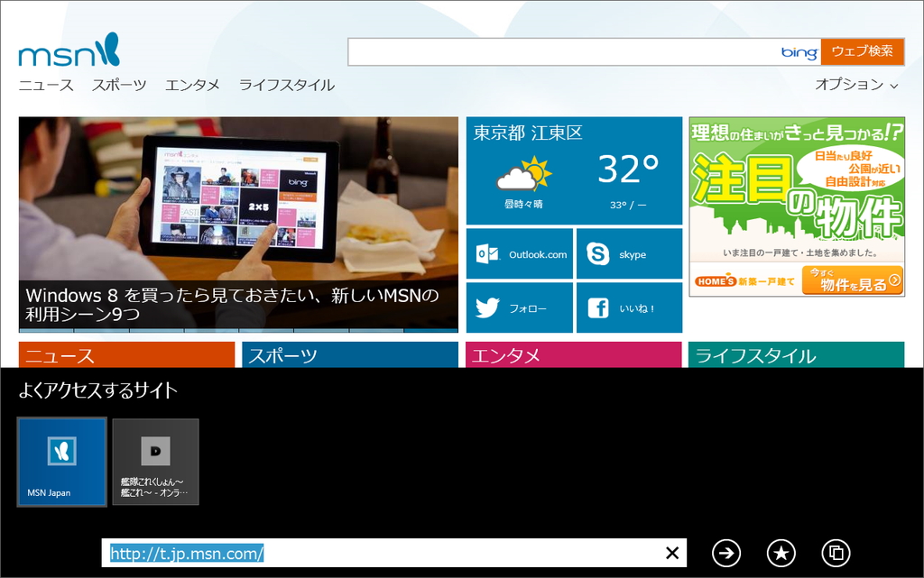Open the ライフスタイル navigation menu
Viewport: 924px width, 578px height.
284,84
